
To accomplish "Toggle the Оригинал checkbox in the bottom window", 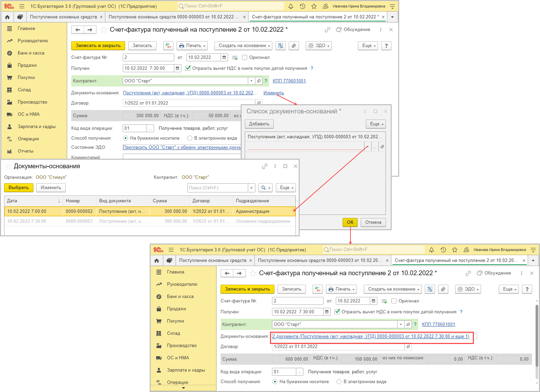I will [394, 301].
